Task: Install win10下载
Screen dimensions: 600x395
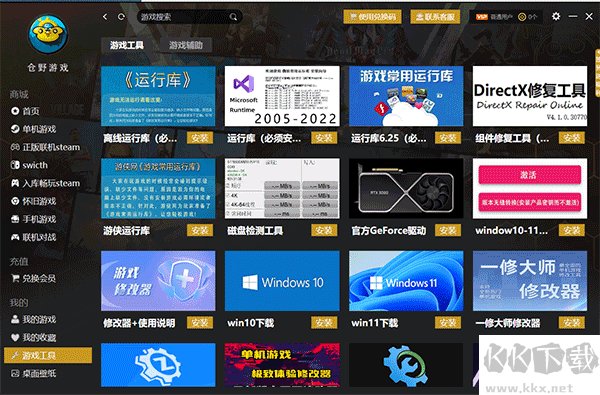Action: pyautogui.click(x=324, y=323)
